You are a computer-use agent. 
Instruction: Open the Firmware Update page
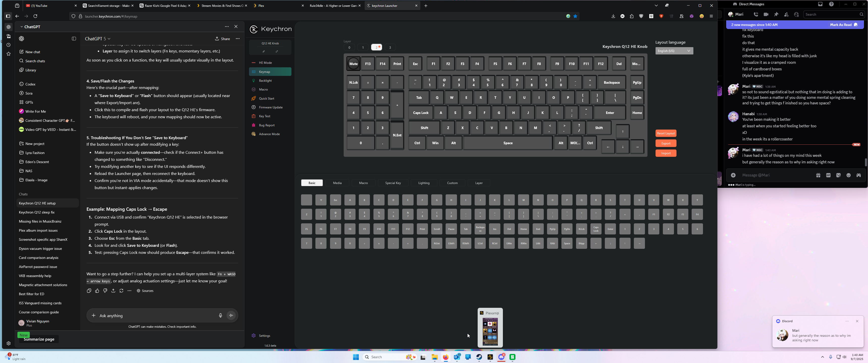[x=270, y=107]
